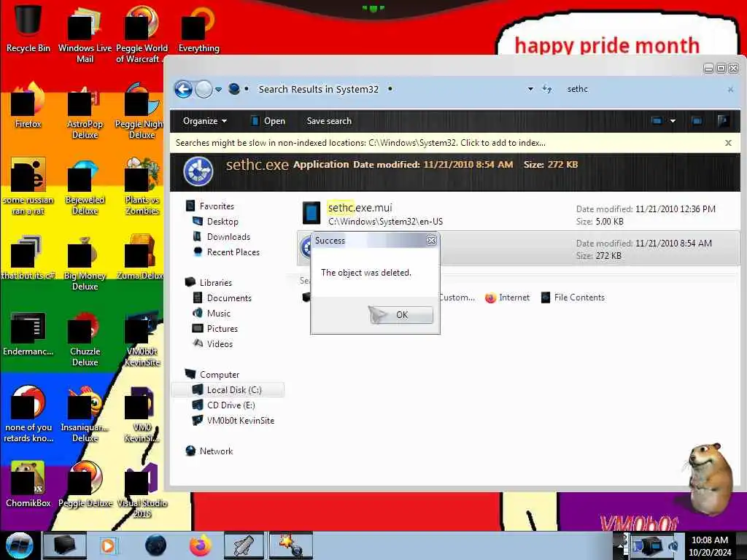
Task: Click the AstroPop Deluxe desktop icon
Action: tap(85, 112)
